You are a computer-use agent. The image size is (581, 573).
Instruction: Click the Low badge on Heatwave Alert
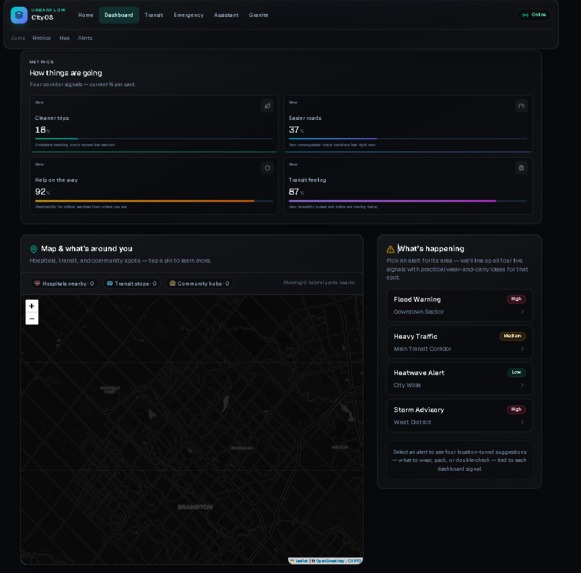coord(516,372)
